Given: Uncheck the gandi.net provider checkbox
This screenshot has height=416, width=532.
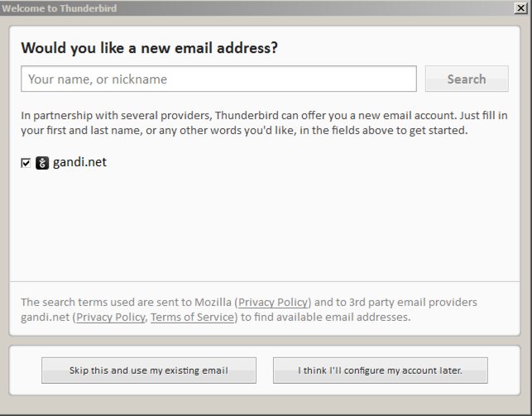Looking at the screenshot, I should (26, 163).
